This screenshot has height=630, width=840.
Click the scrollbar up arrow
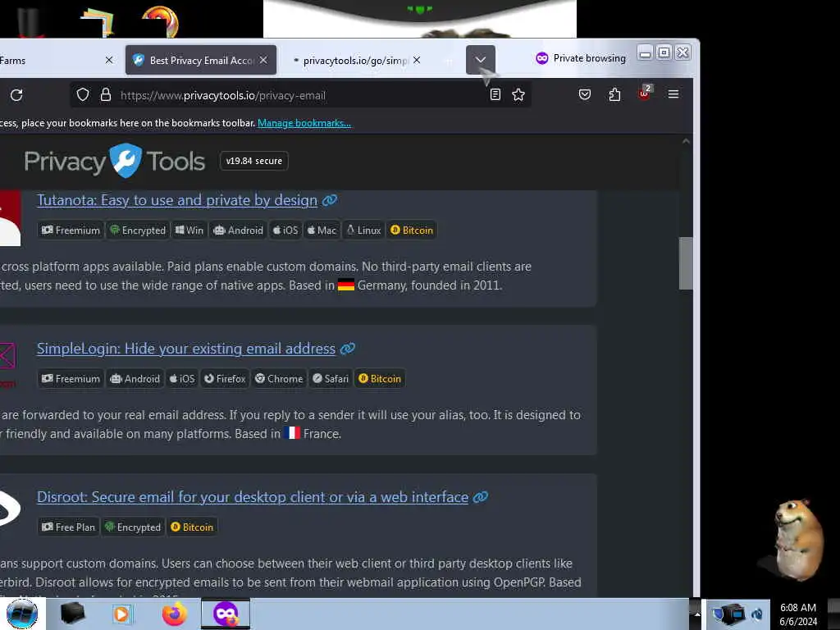click(x=686, y=141)
